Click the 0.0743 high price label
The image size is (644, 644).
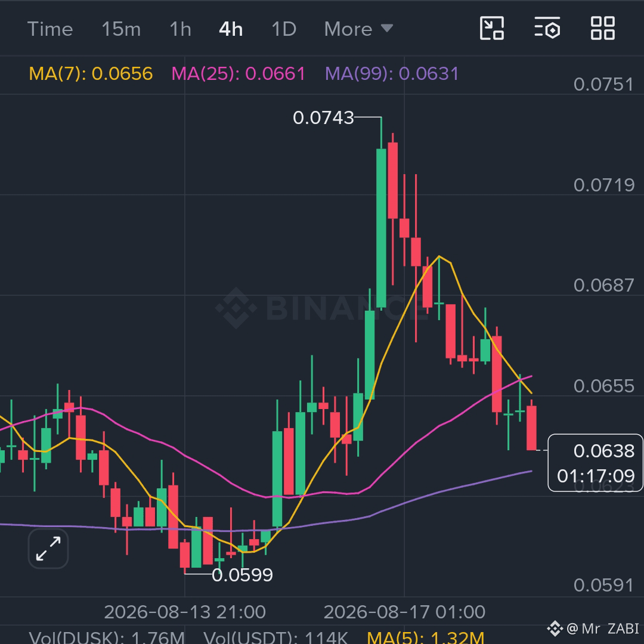pyautogui.click(x=323, y=118)
